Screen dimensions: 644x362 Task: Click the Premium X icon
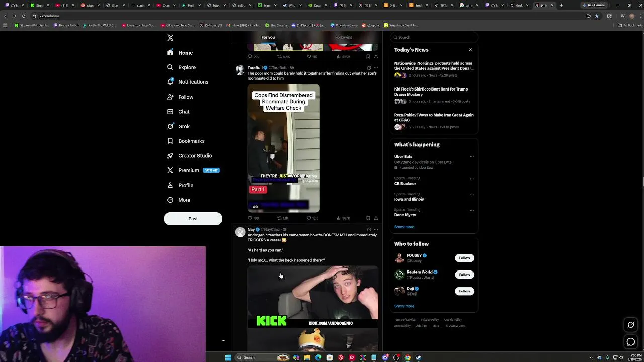(170, 170)
